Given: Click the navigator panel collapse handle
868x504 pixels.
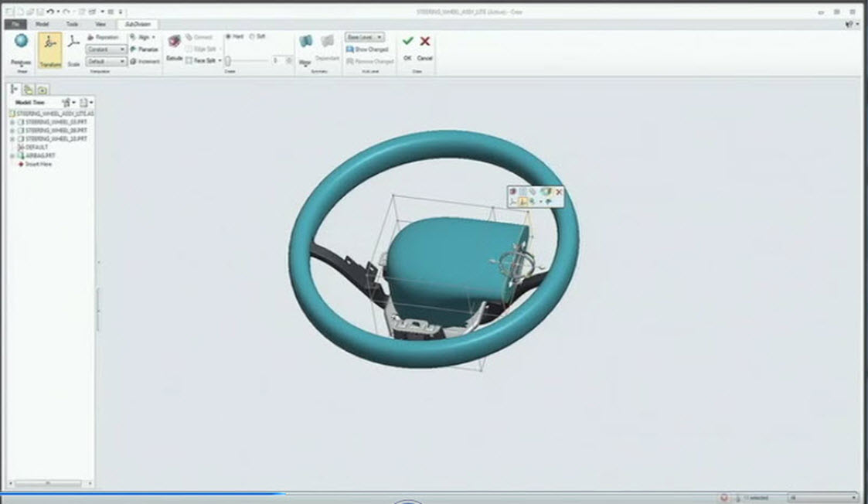Looking at the screenshot, I should click(x=98, y=310).
